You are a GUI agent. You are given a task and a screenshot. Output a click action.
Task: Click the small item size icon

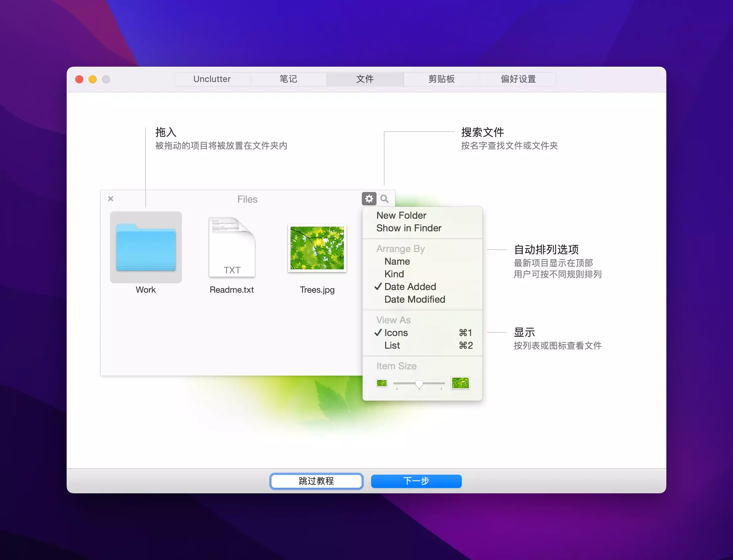coord(382,383)
